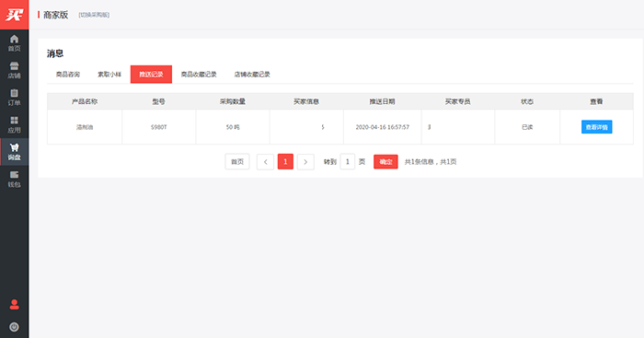Open 首页 home in the sidebar
644x338 pixels.
point(14,43)
